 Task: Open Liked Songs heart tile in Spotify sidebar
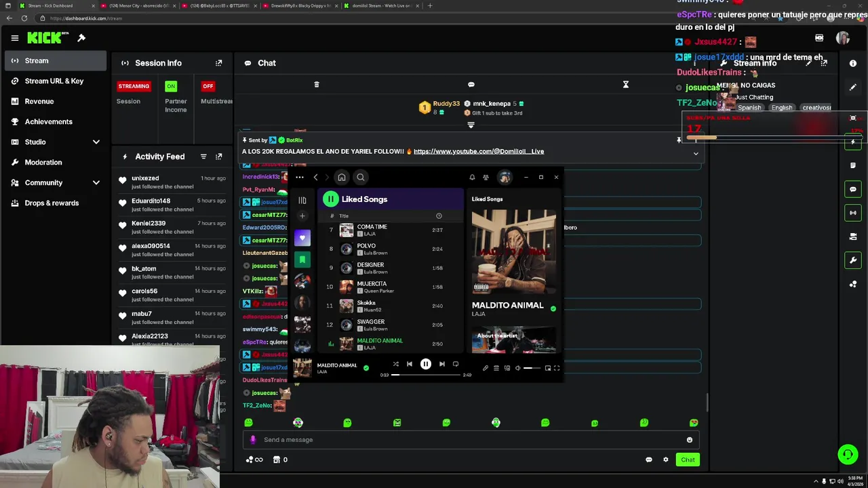tap(302, 238)
